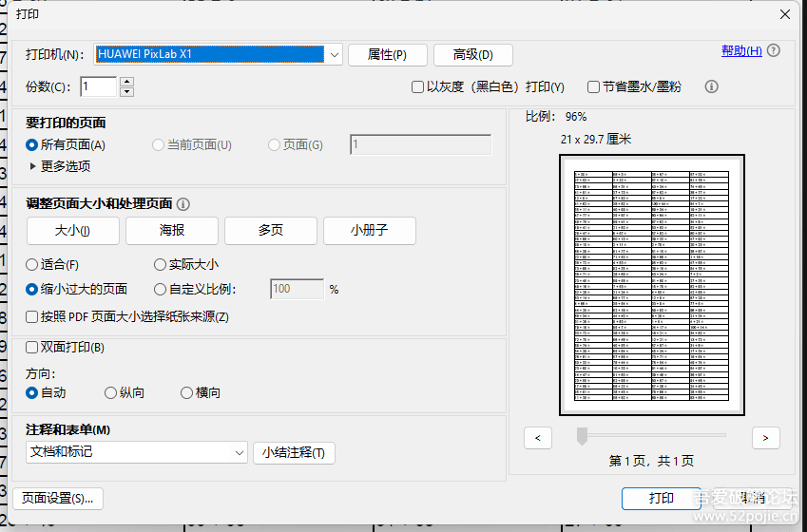Screen dimensions: 807x532
Task: Click the 打印 button
Action: tap(661, 499)
